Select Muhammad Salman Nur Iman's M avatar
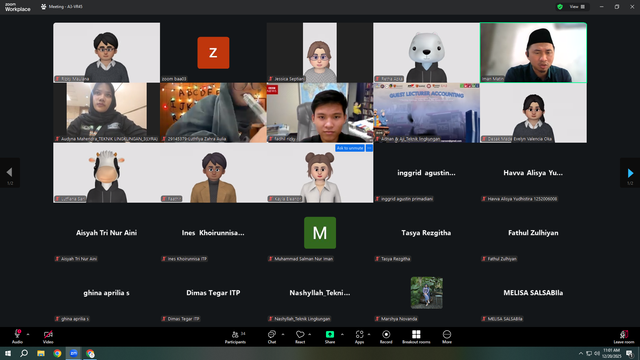Screen dimensions: 640x360 click(320, 233)
